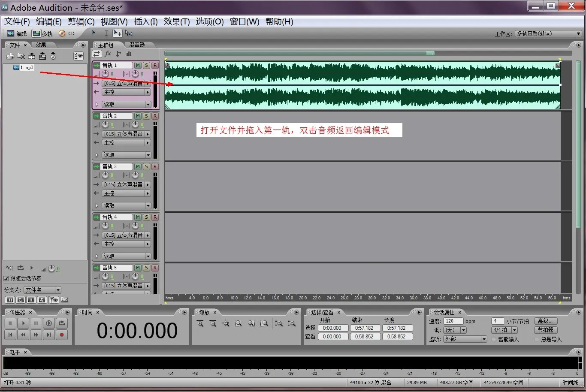
Task: Mute 音轨 1 with M button
Action: (x=138, y=65)
